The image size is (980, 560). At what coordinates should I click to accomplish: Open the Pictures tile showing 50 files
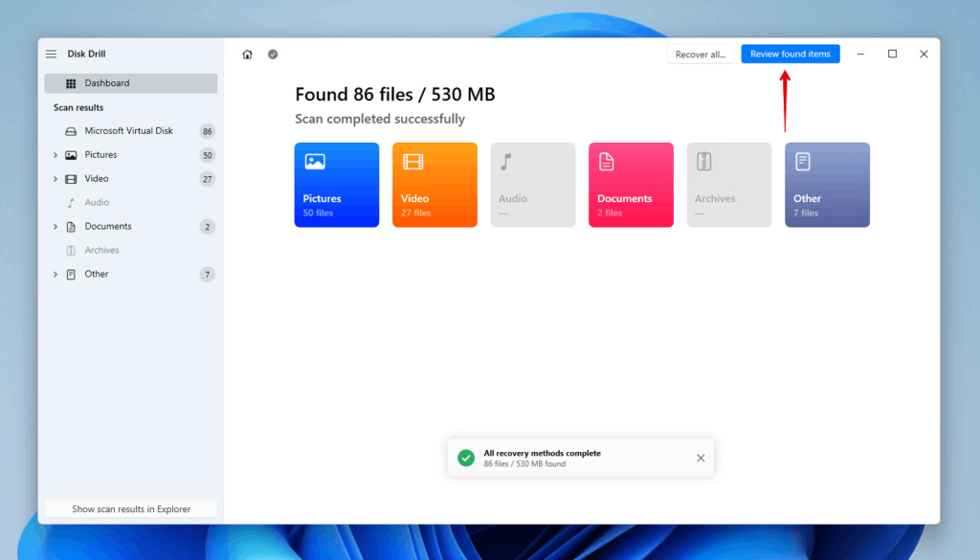(336, 184)
